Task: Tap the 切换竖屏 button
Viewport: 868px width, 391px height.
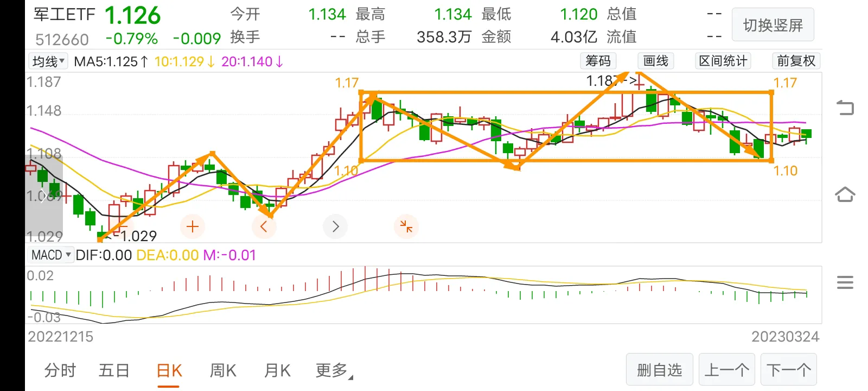Action: coord(773,25)
